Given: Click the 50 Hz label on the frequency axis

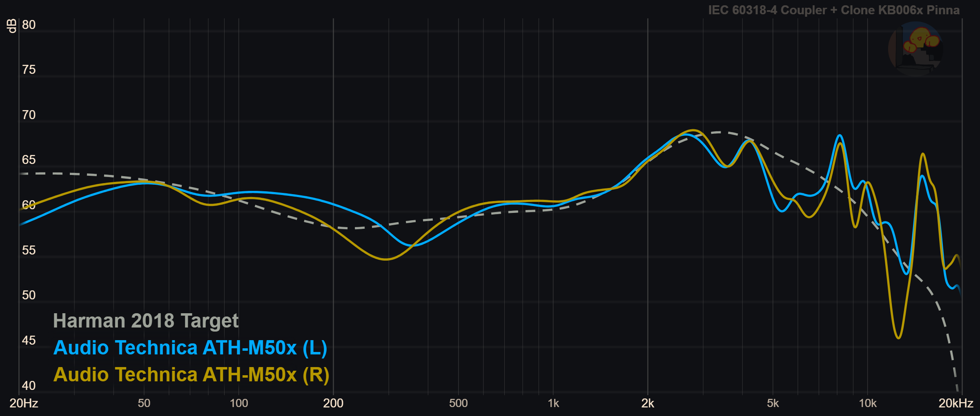Looking at the screenshot, I should click(144, 403).
